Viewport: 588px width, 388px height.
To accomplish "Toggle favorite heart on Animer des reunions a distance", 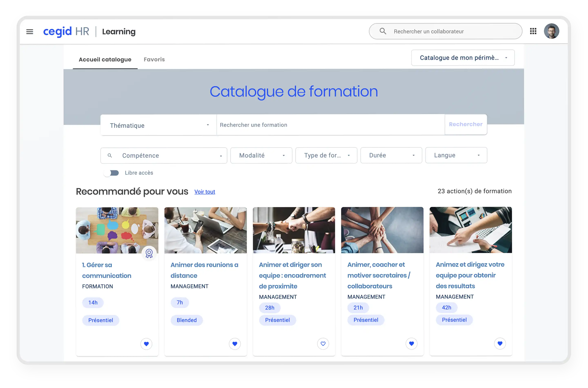I will (x=235, y=344).
